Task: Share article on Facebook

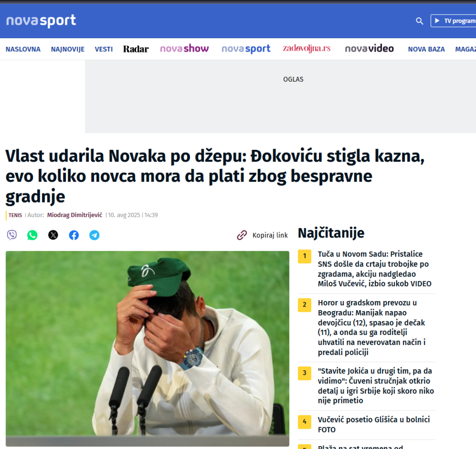Action: point(74,235)
